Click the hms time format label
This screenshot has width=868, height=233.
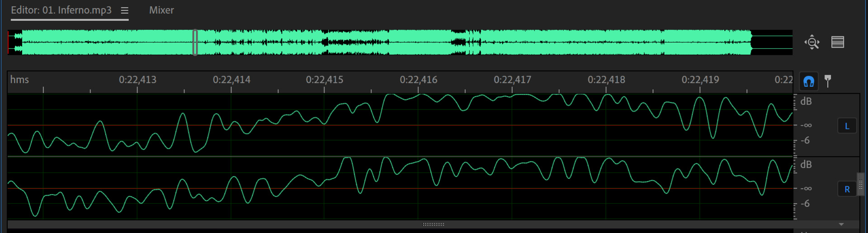pyautogui.click(x=19, y=80)
